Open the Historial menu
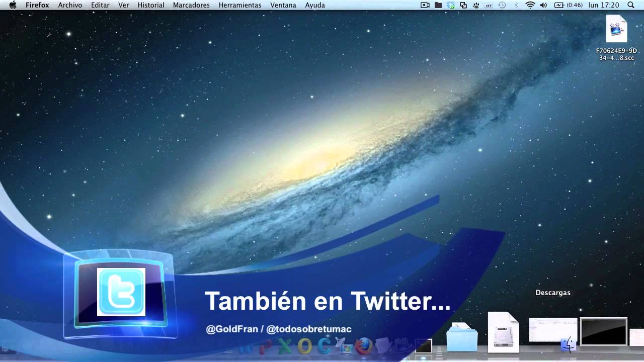This screenshot has height=362, width=644. point(151,5)
